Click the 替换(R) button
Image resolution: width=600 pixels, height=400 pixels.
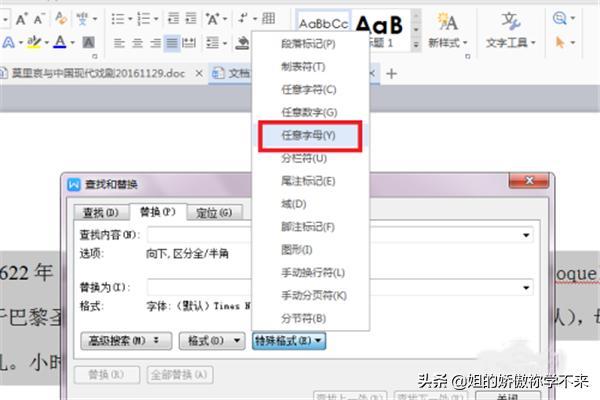[x=107, y=375]
